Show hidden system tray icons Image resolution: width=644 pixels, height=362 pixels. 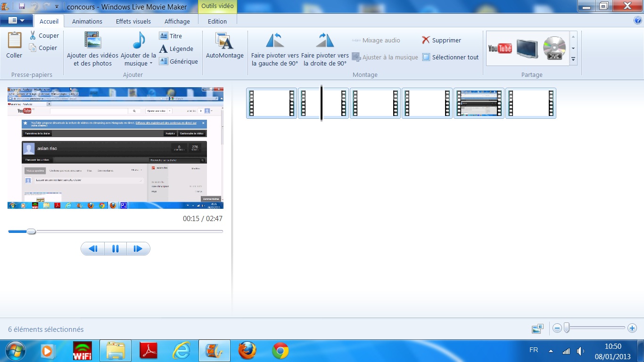pos(551,351)
